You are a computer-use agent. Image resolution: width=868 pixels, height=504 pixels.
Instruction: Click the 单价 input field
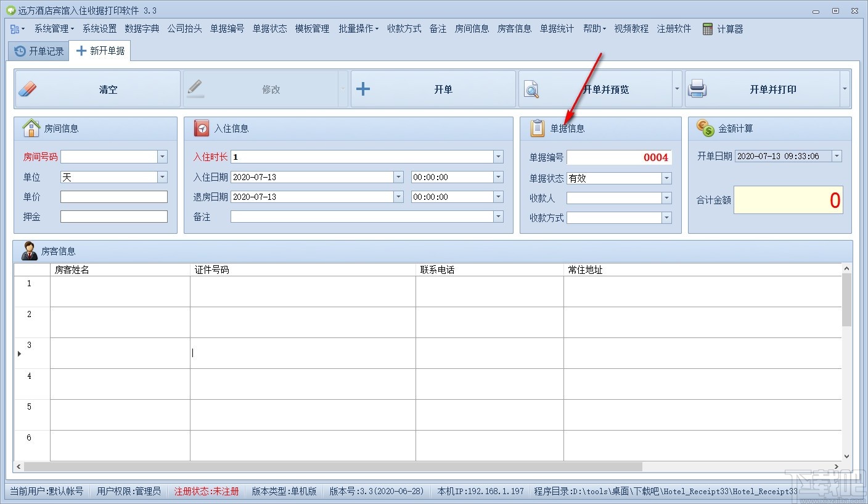pyautogui.click(x=114, y=197)
